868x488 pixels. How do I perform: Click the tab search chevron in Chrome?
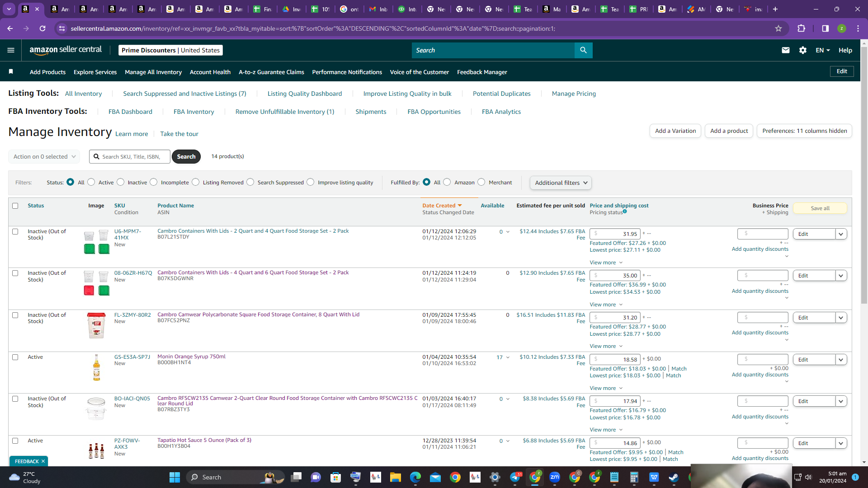9,9
